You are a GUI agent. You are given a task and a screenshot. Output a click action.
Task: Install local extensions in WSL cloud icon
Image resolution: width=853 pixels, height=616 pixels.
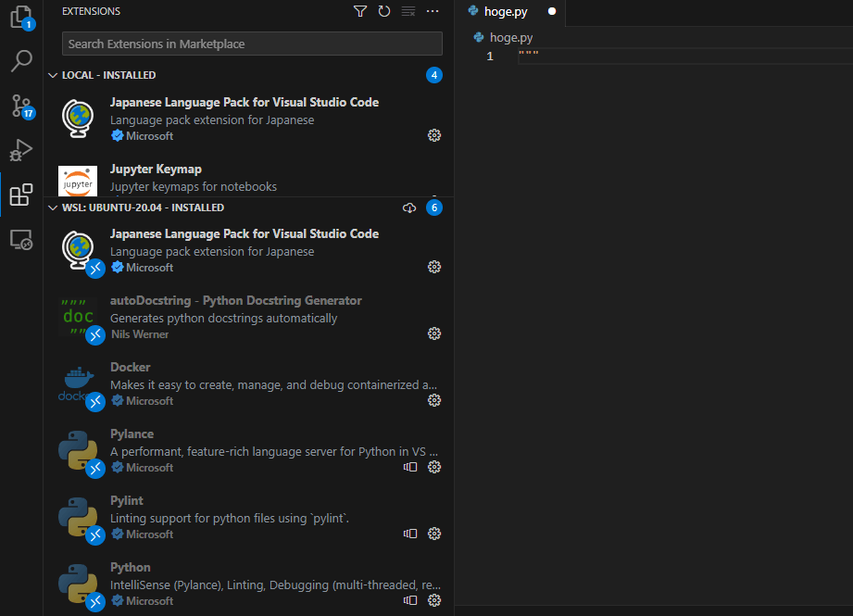[409, 207]
